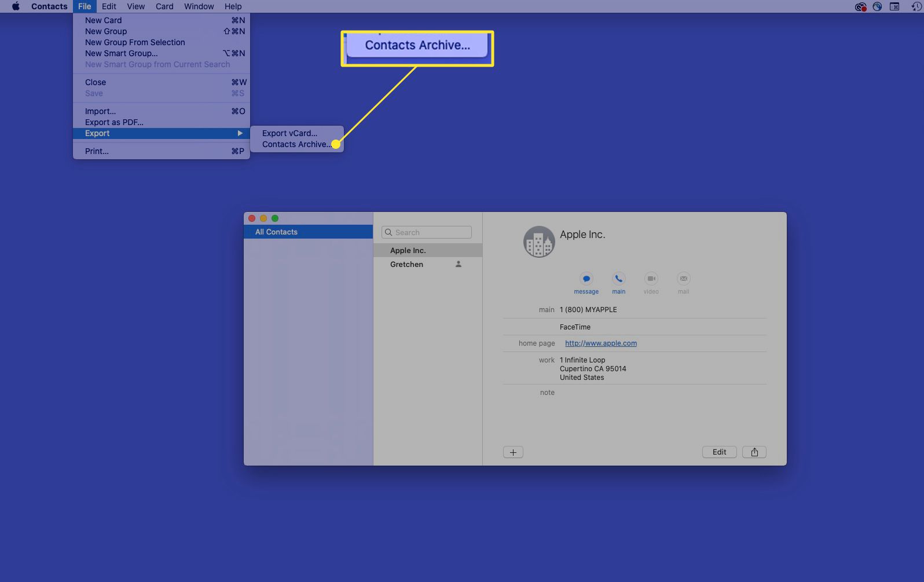Screen dimensions: 924x582
Task: Expand the Export submenu arrow
Action: tap(240, 133)
